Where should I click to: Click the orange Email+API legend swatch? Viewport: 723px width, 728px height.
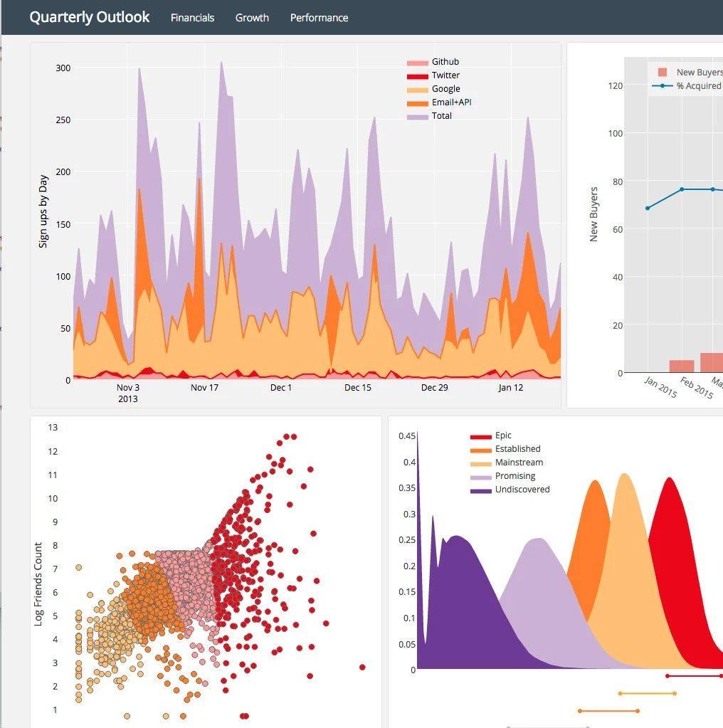click(x=417, y=103)
